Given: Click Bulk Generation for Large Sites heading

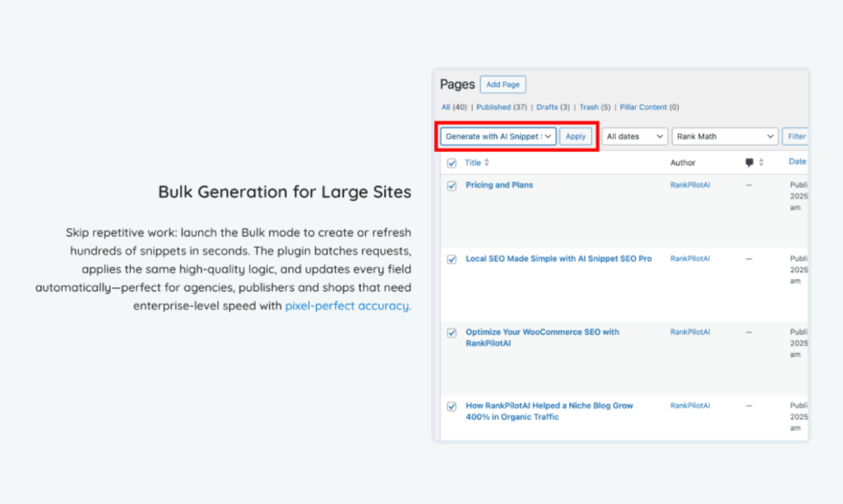Looking at the screenshot, I should click(285, 192).
